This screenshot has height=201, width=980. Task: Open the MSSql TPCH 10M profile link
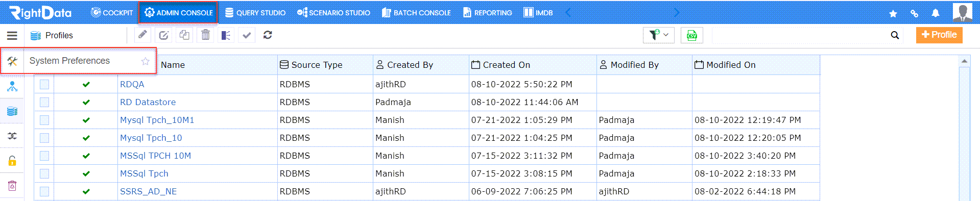pyautogui.click(x=155, y=156)
